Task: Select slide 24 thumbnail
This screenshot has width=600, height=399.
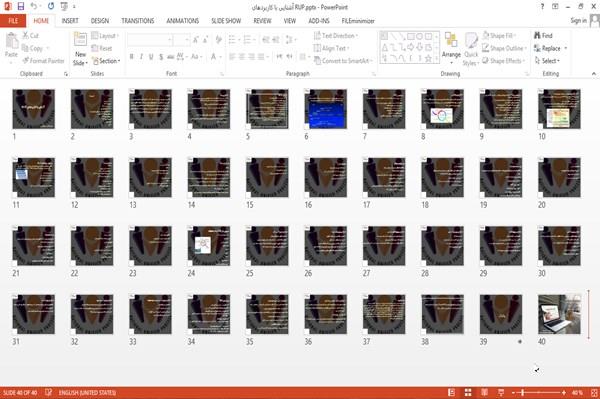Action: 209,246
